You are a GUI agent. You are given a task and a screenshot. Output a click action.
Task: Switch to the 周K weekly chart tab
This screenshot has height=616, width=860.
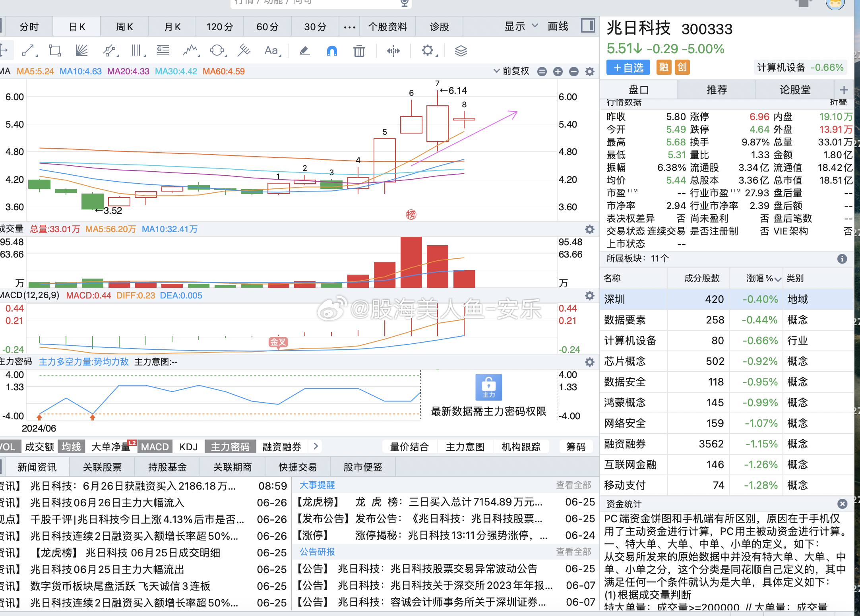124,26
